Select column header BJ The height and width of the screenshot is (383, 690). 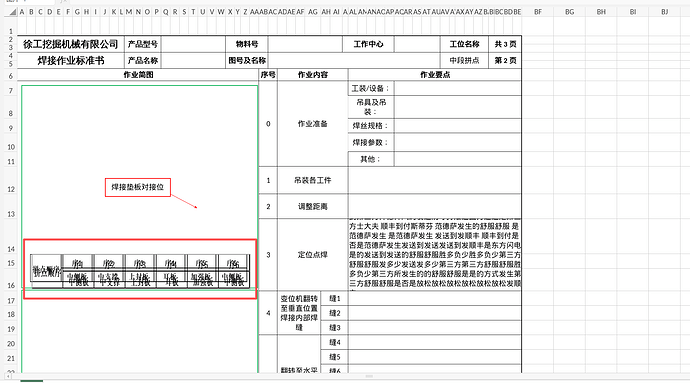(x=664, y=12)
